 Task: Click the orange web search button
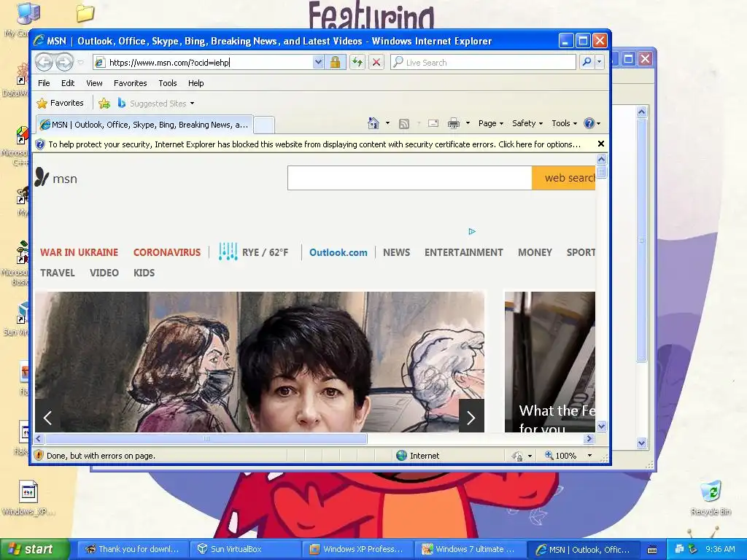[x=564, y=178]
